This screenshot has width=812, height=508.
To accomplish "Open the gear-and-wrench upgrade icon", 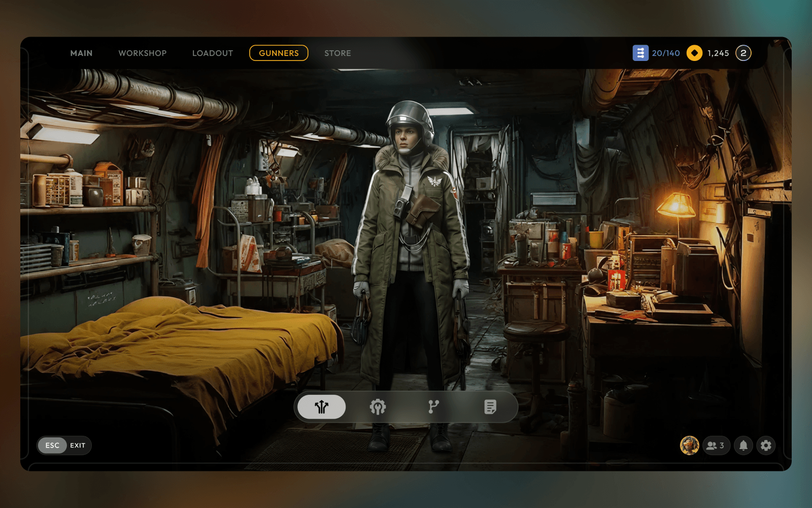I will point(378,407).
